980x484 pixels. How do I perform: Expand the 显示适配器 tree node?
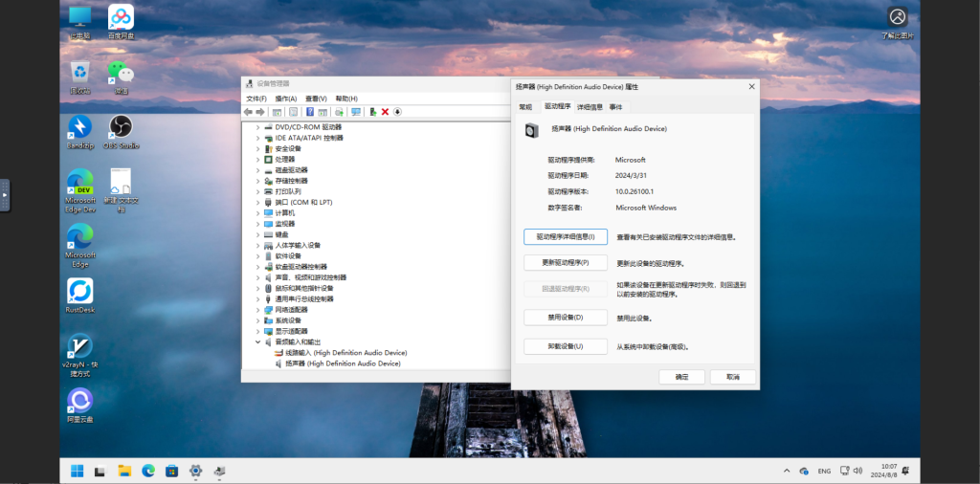pyautogui.click(x=257, y=331)
